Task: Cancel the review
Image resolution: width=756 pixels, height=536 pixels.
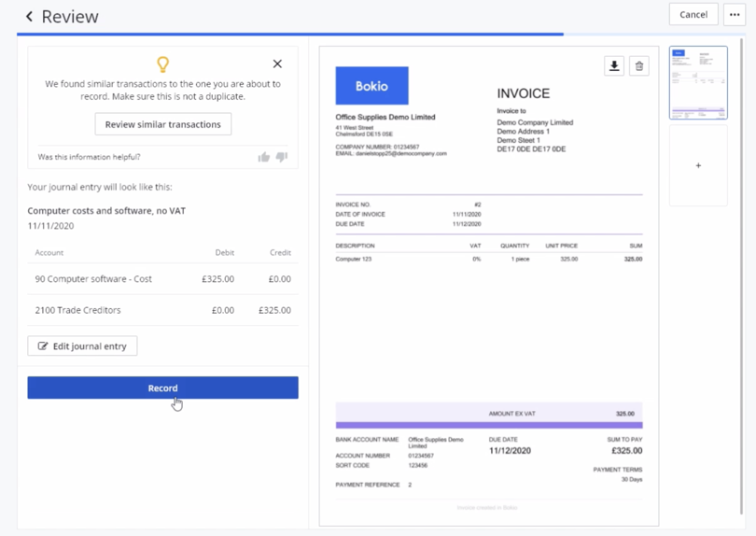Action: (x=693, y=15)
